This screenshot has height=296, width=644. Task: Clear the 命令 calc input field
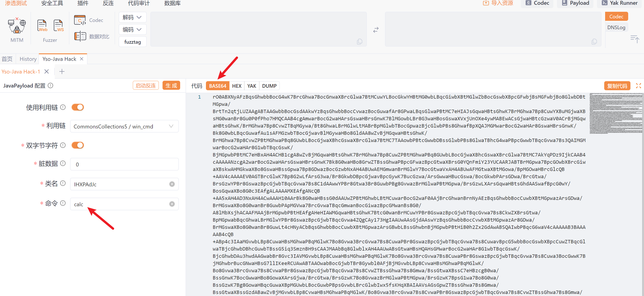tap(172, 204)
